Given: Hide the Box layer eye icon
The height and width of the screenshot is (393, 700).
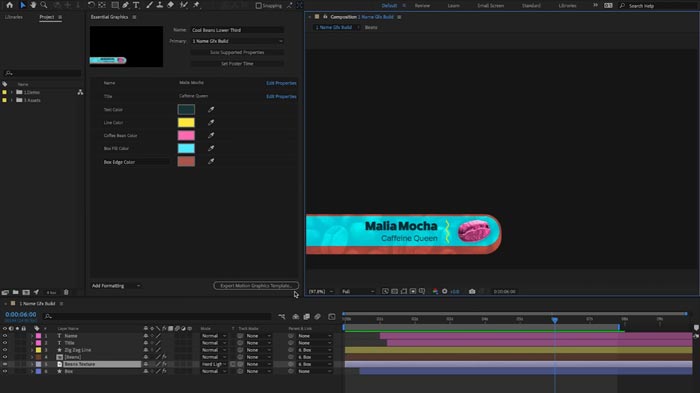Looking at the screenshot, I should point(5,372).
